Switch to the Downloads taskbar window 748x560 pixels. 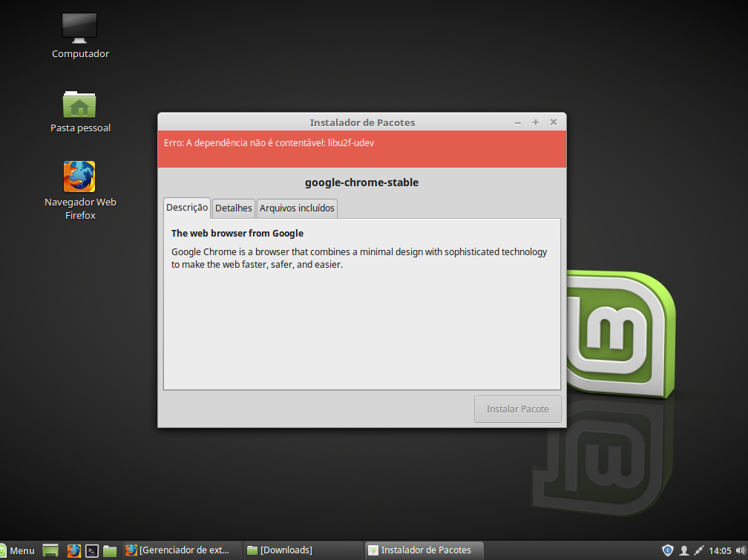303,550
